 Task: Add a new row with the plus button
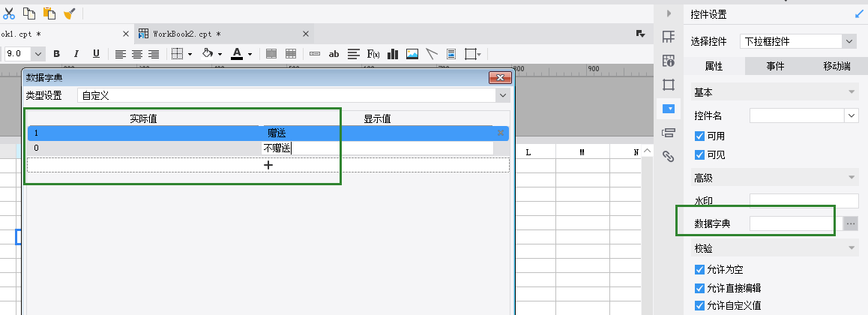268,165
